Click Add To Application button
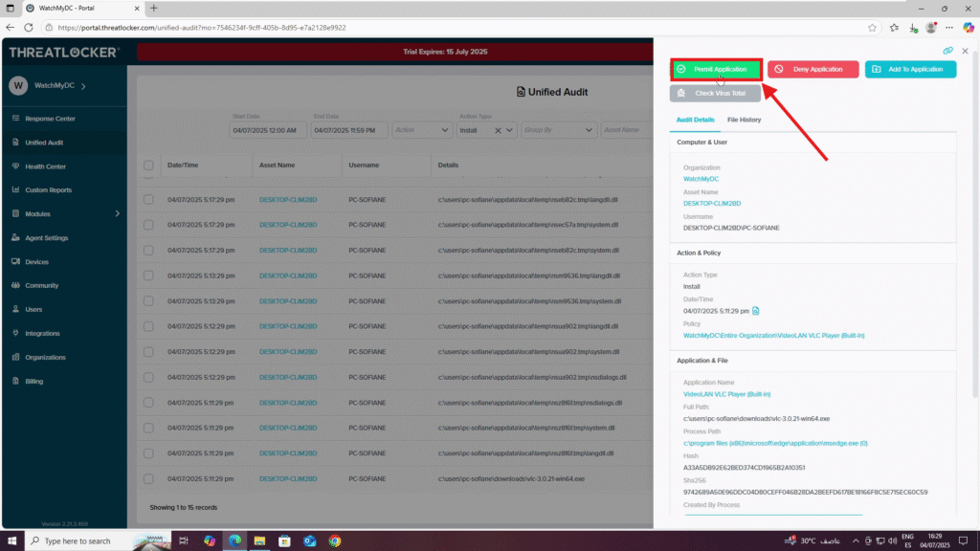 911,69
